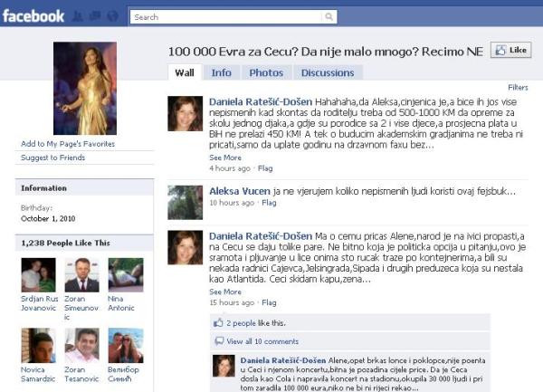Click the 4 hours ago timestamp
This screenshot has width=543, height=392.
pyautogui.click(x=230, y=168)
